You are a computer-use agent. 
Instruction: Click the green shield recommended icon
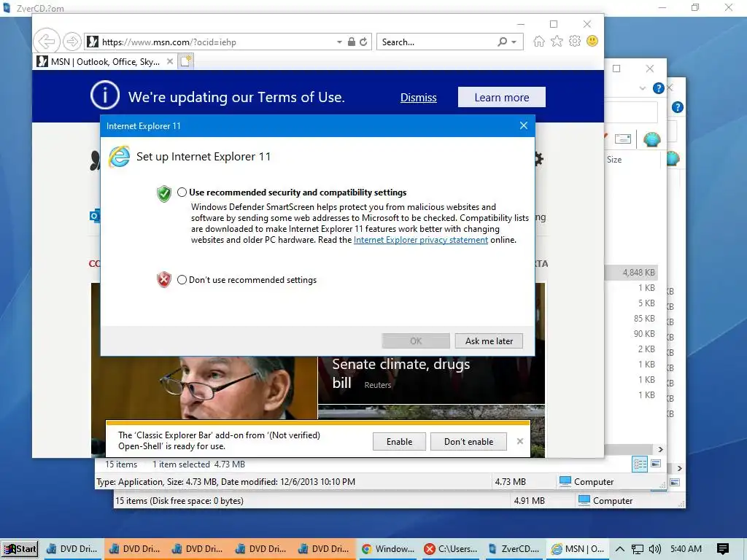pyautogui.click(x=164, y=194)
